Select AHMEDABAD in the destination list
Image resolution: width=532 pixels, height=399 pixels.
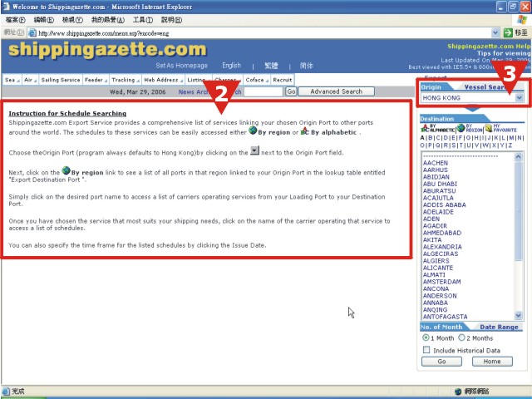(442, 233)
